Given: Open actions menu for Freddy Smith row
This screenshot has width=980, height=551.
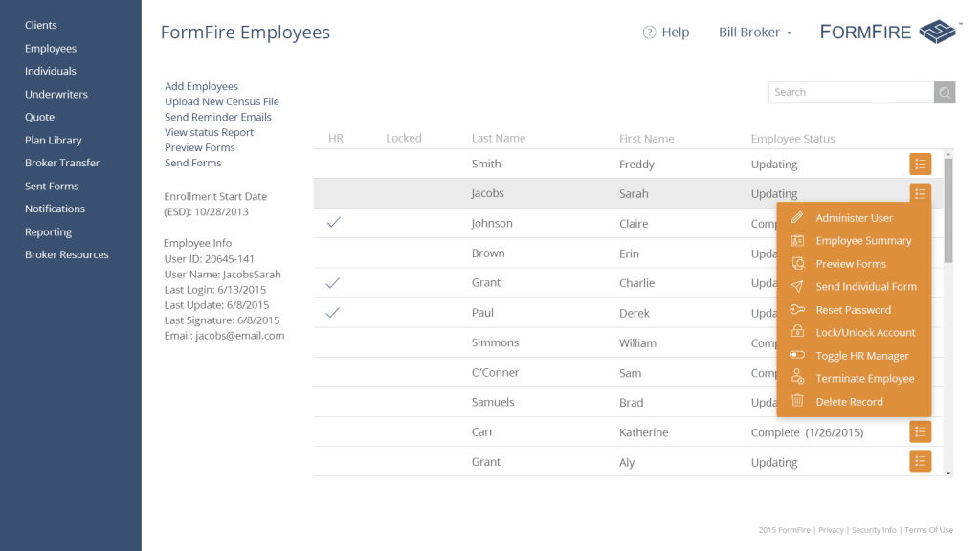Looking at the screenshot, I should [920, 164].
